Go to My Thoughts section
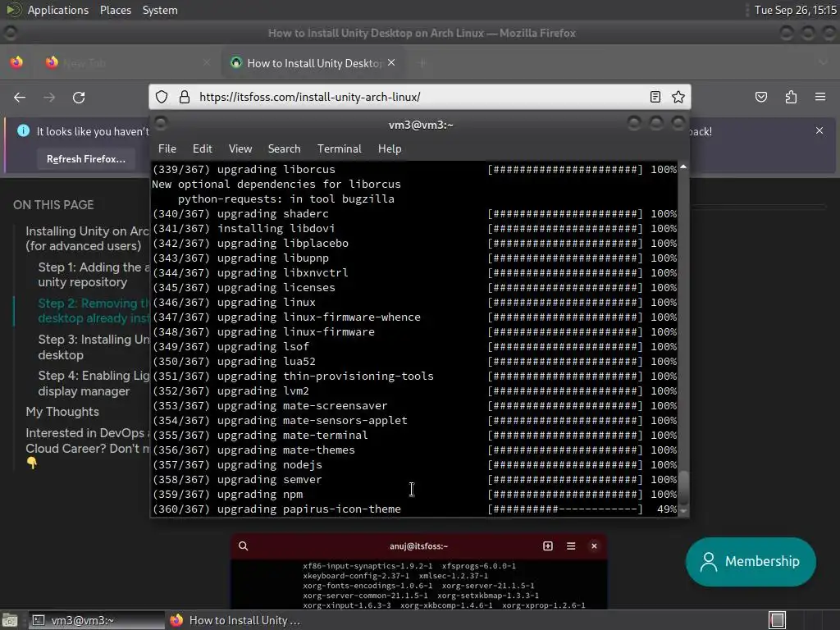 point(62,412)
